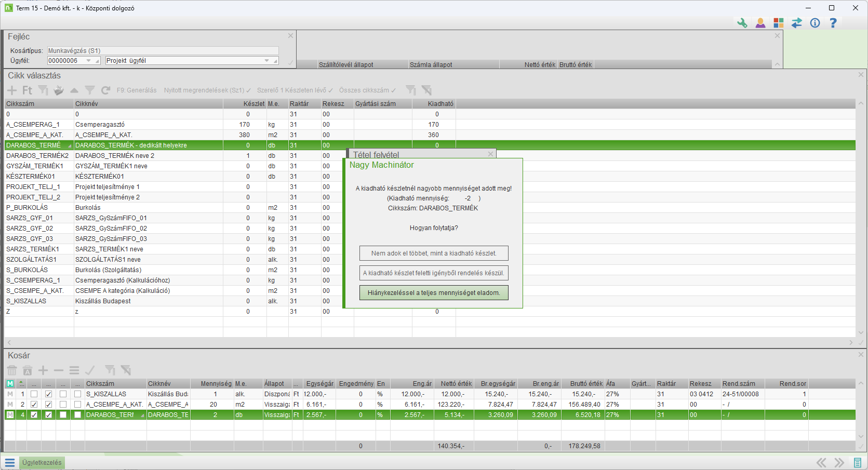Screen dimensions: 868x470
Task: Toggle Összes cikkszám filter
Action: pos(367,90)
